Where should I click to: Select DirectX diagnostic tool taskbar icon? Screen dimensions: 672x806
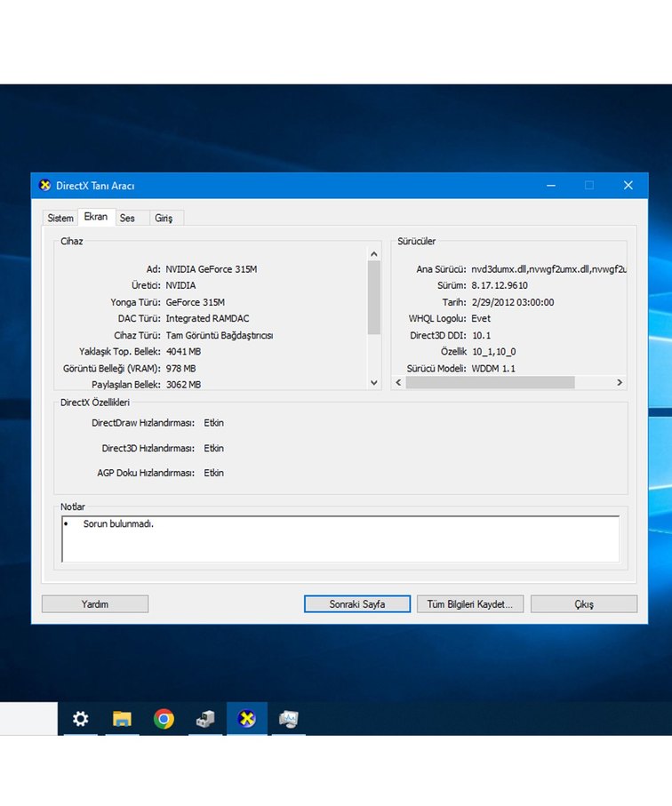click(x=247, y=718)
